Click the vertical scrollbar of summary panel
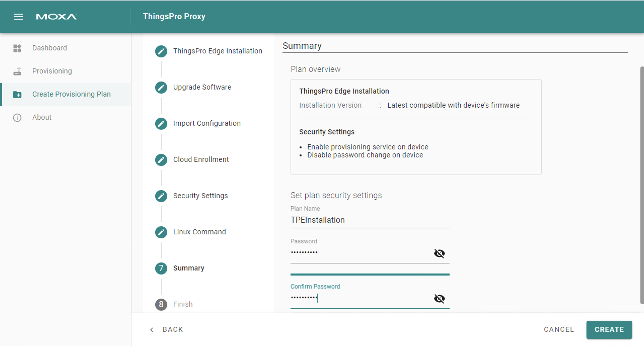This screenshot has height=347, width=644. click(x=642, y=185)
